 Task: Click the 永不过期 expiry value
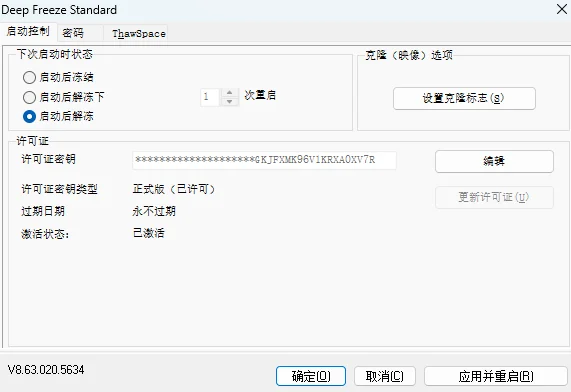click(154, 211)
